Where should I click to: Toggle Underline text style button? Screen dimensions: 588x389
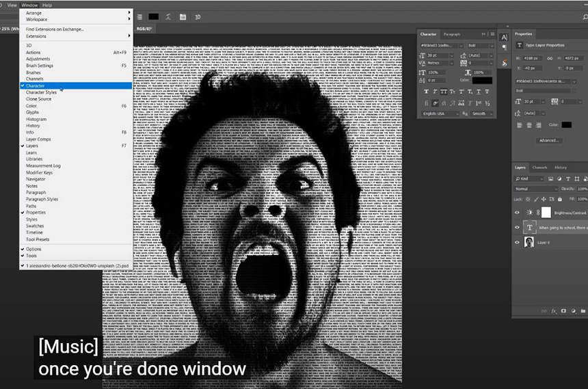click(477, 92)
